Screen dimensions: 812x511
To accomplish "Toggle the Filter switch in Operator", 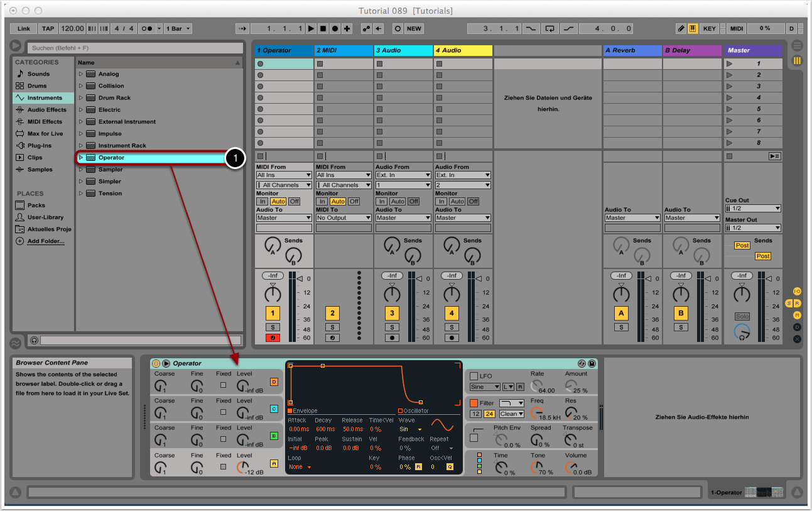I will [474, 403].
